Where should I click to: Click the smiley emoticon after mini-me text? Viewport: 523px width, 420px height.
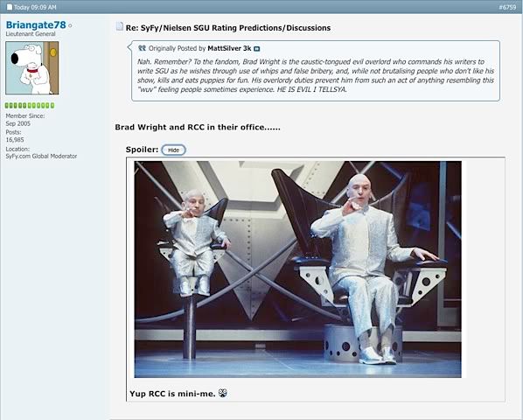[223, 393]
